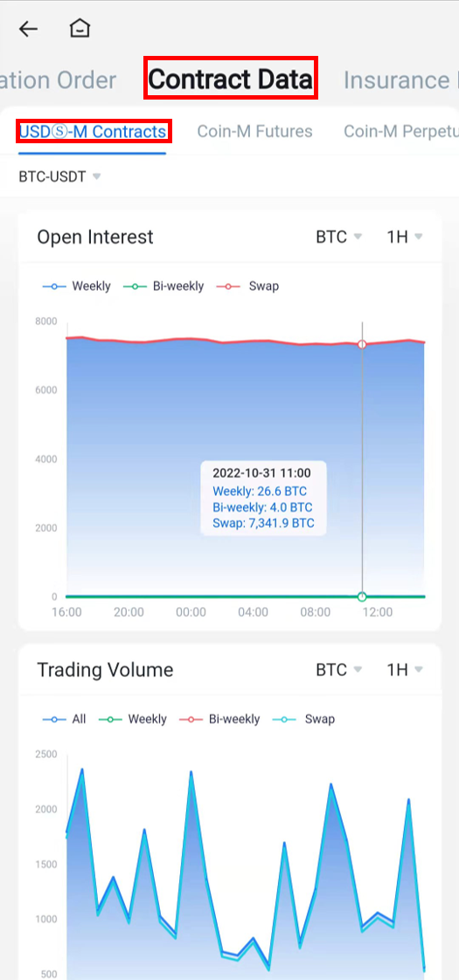This screenshot has height=980, width=459.
Task: Select the Contract Data tab
Action: (231, 79)
